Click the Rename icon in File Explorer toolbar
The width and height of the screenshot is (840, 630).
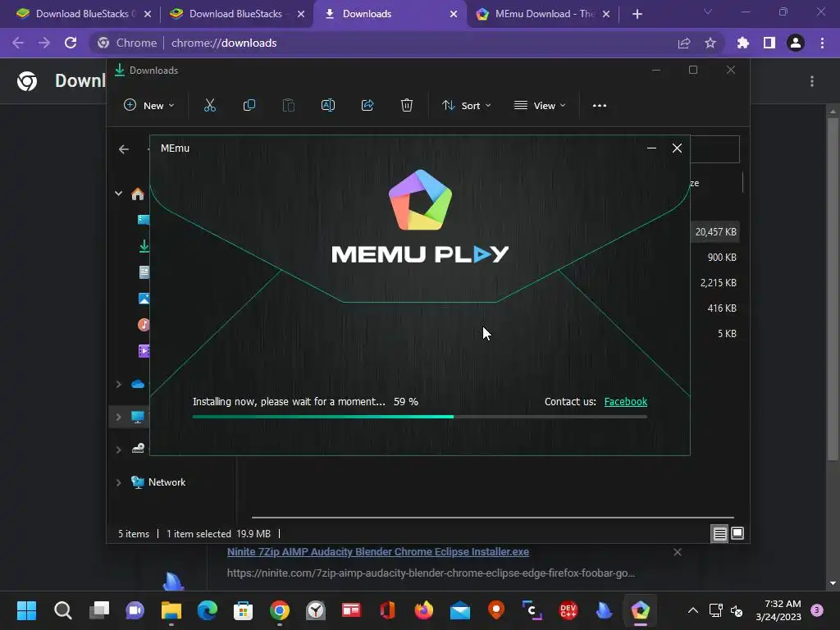[x=328, y=106]
